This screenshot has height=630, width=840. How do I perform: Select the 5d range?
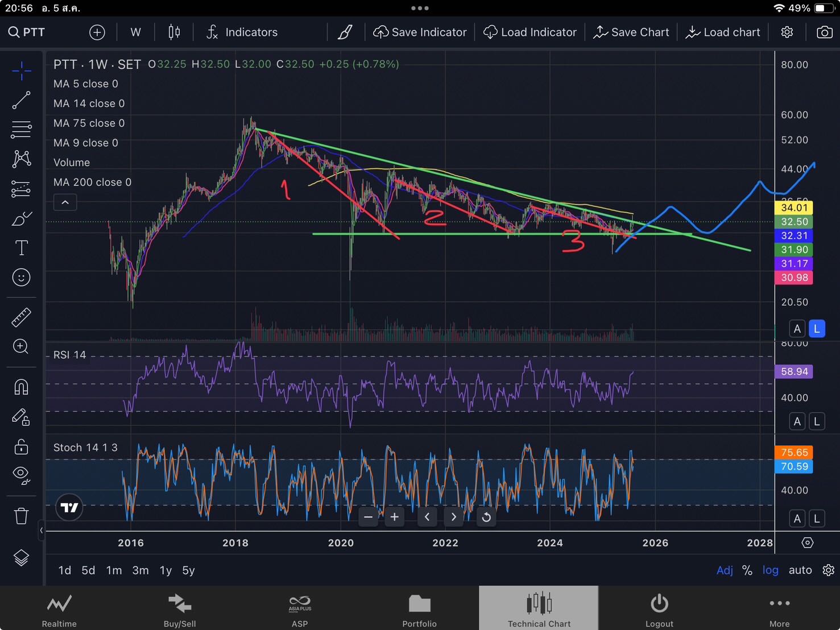(89, 570)
